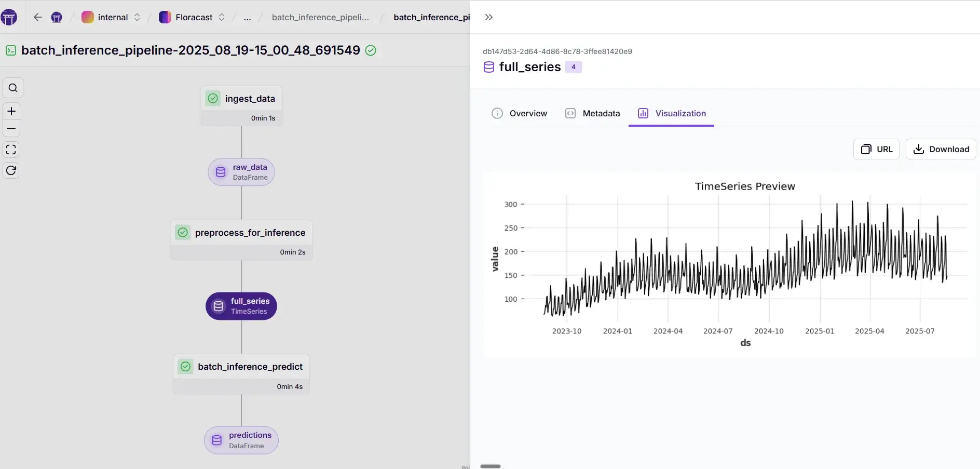This screenshot has width=980, height=469.
Task: Select the raw_data DataFrame artifact node
Action: click(241, 172)
